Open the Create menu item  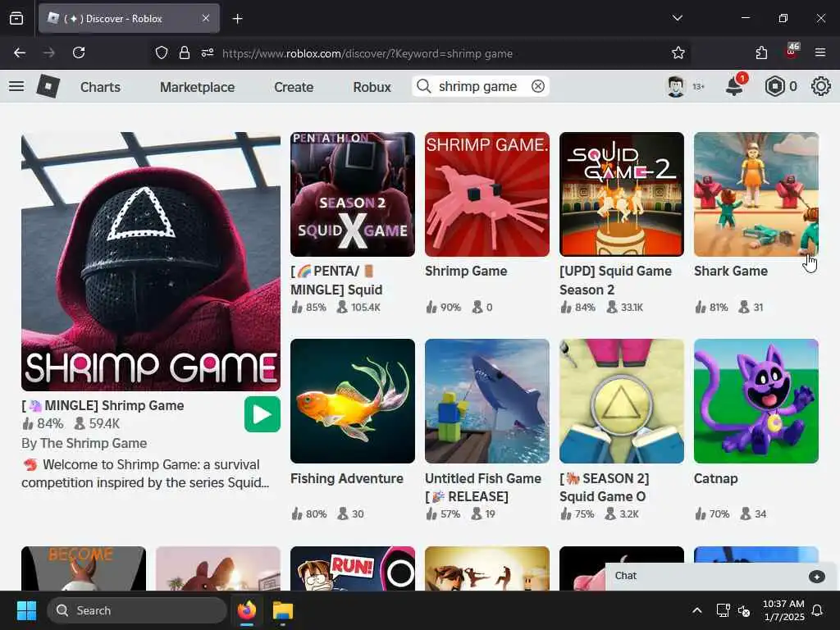click(x=294, y=87)
